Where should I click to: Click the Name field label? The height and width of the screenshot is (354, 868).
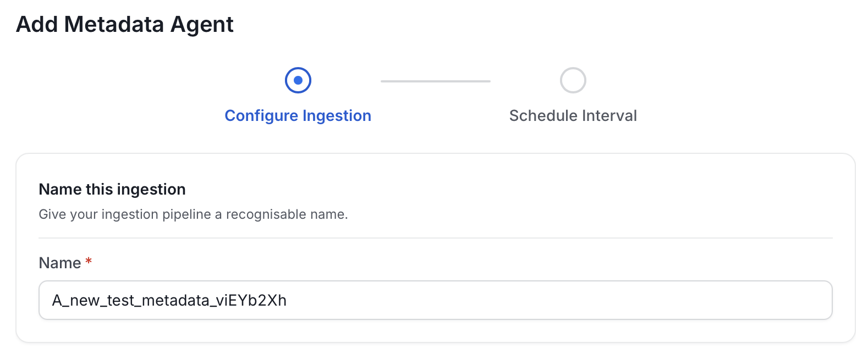pos(60,263)
